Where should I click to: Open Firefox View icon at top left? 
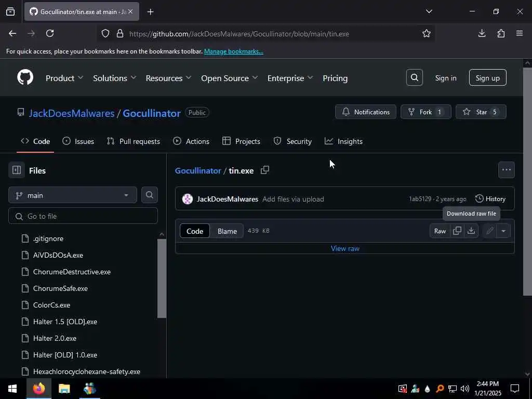(10, 12)
